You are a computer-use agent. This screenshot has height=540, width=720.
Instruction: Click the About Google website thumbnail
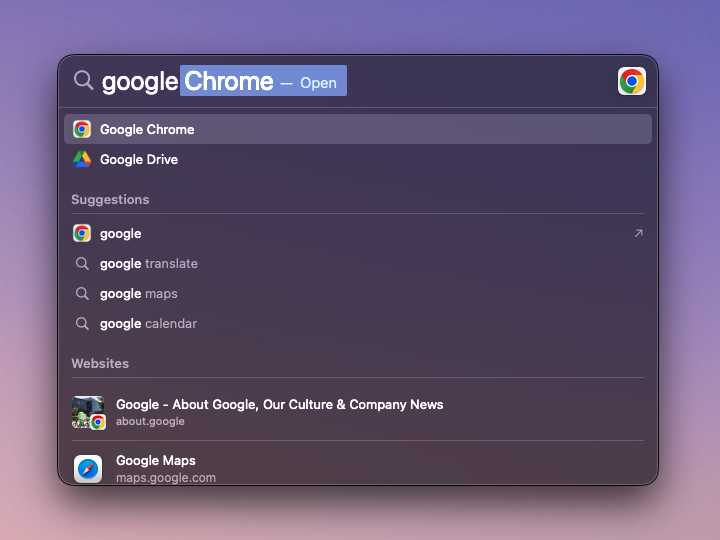[x=88, y=412]
